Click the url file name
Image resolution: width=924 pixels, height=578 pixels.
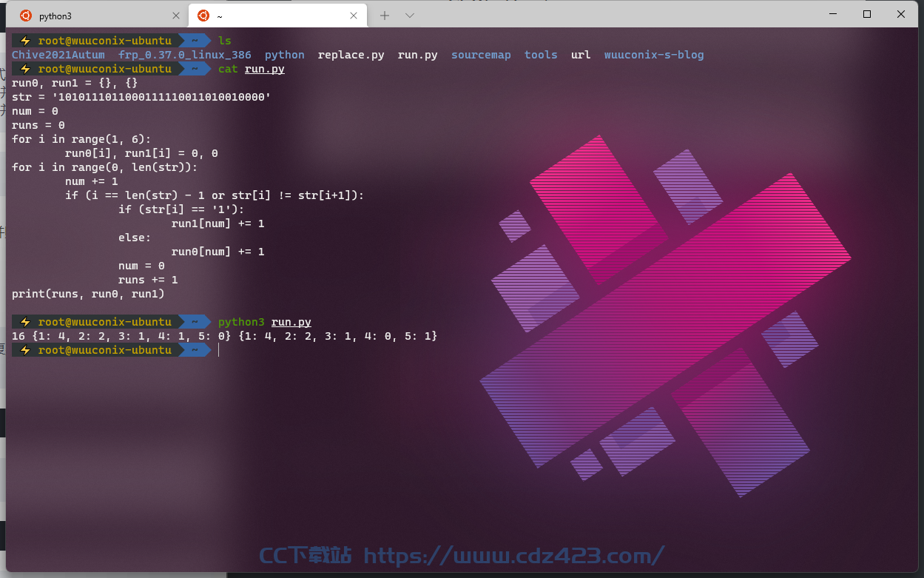(581, 55)
